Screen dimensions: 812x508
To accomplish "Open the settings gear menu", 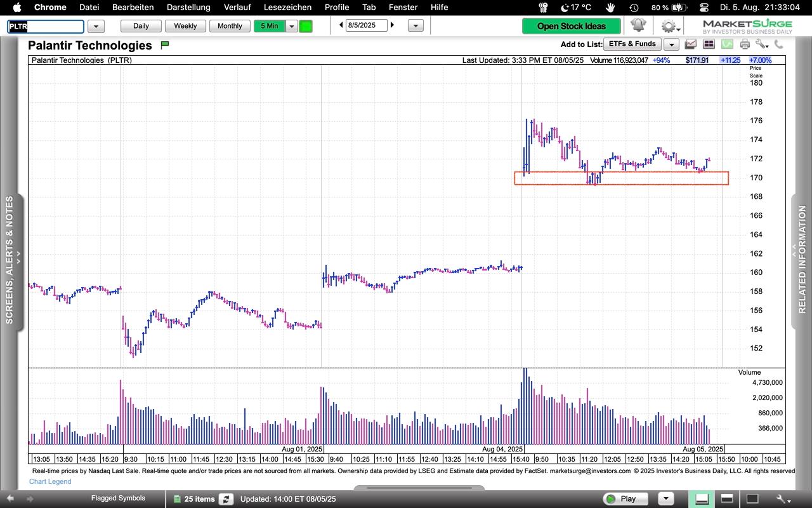I will click(x=668, y=26).
